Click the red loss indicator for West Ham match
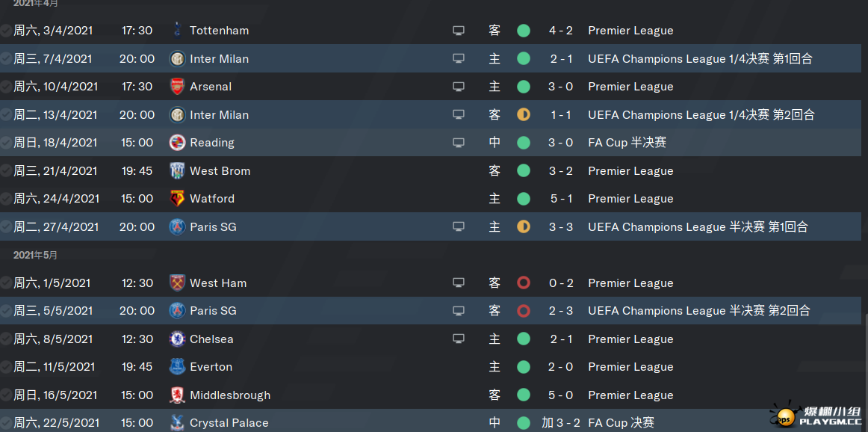This screenshot has height=432, width=868. 523,283
